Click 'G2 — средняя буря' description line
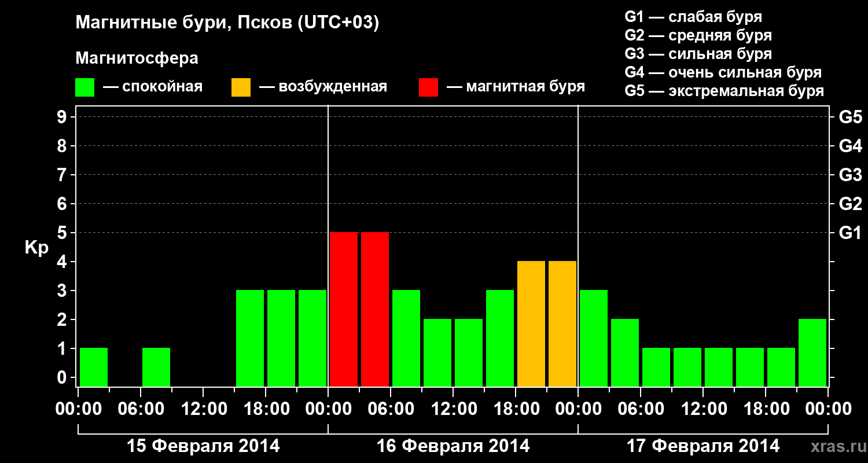The width and height of the screenshot is (868, 463). click(698, 35)
